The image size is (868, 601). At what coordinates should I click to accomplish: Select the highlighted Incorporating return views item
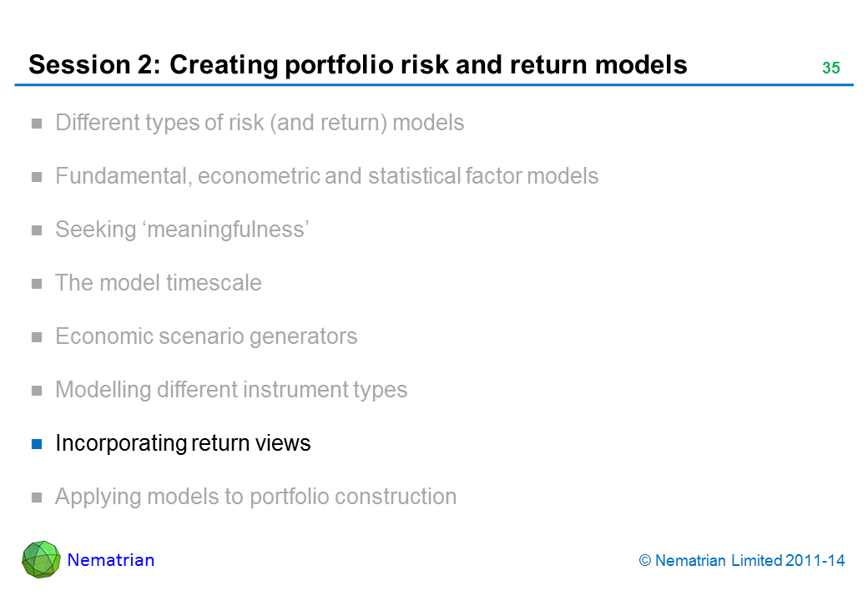[183, 443]
